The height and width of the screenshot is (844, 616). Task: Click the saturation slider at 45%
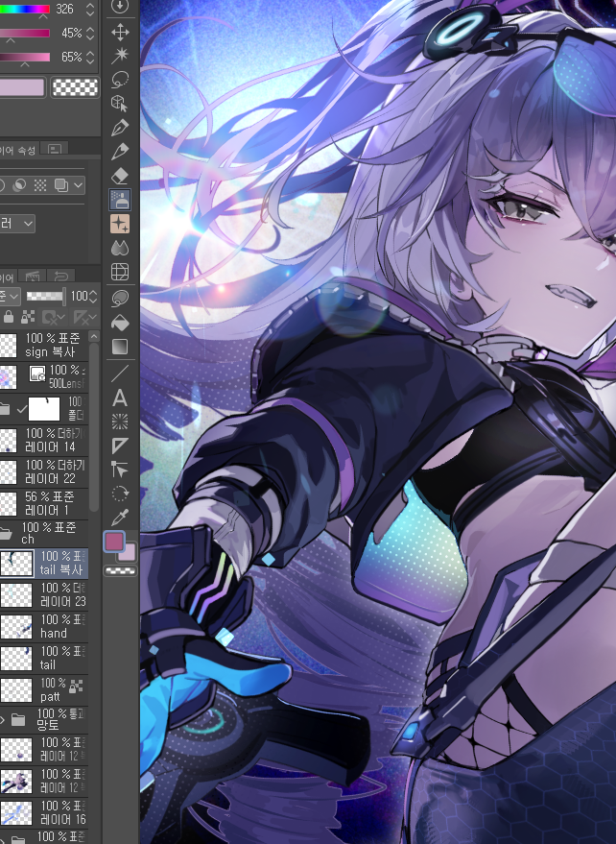[25, 33]
